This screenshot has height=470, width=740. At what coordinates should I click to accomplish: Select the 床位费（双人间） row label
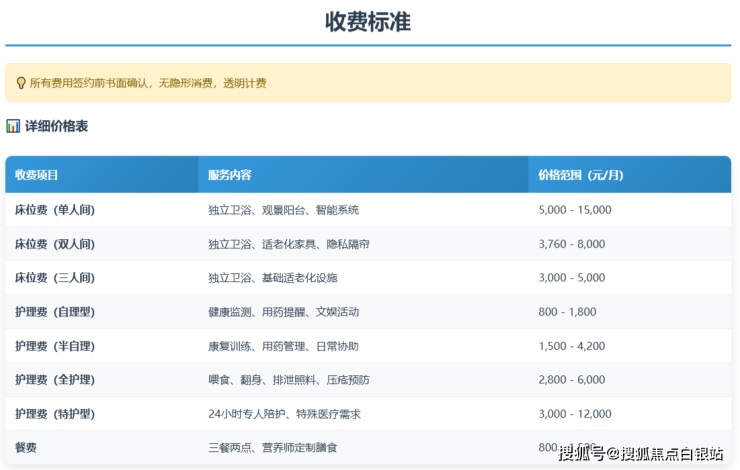[55, 244]
